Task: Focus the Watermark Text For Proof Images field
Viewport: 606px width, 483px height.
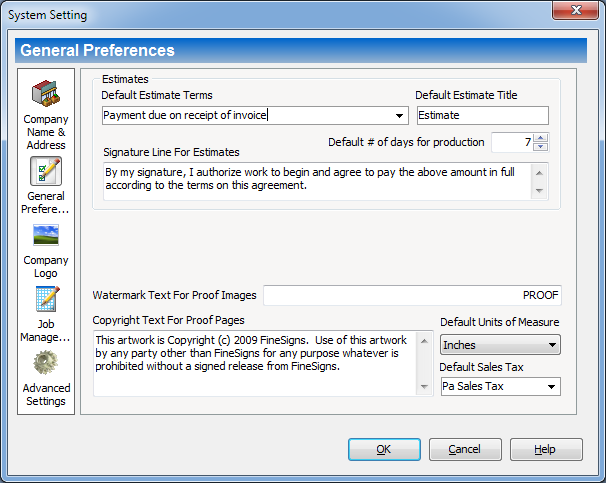Action: (411, 296)
